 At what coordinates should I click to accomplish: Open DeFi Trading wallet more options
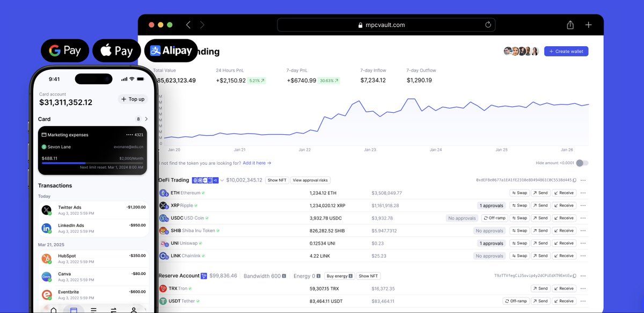[x=583, y=180]
